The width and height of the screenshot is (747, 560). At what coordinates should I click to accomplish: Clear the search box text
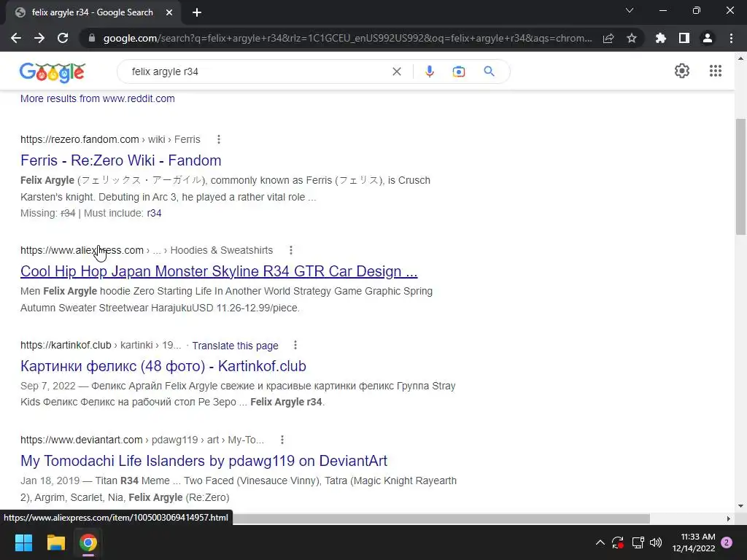click(x=396, y=71)
